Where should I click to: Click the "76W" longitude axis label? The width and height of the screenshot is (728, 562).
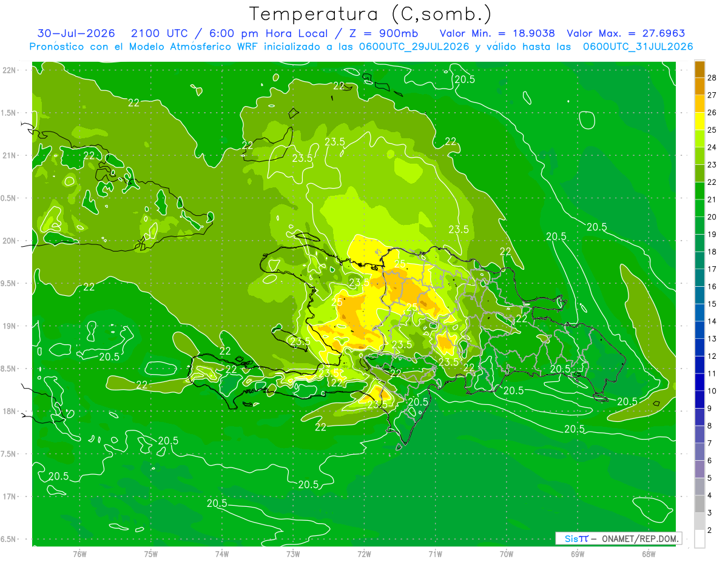coord(79,554)
